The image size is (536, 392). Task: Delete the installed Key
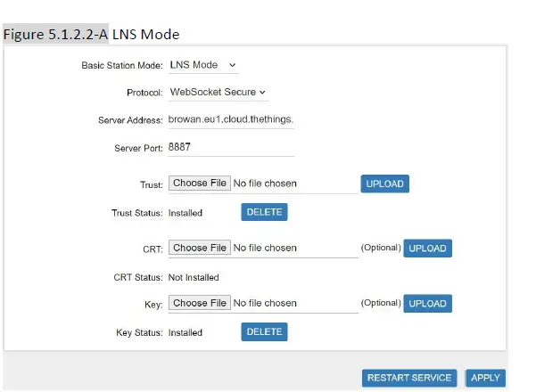click(264, 331)
